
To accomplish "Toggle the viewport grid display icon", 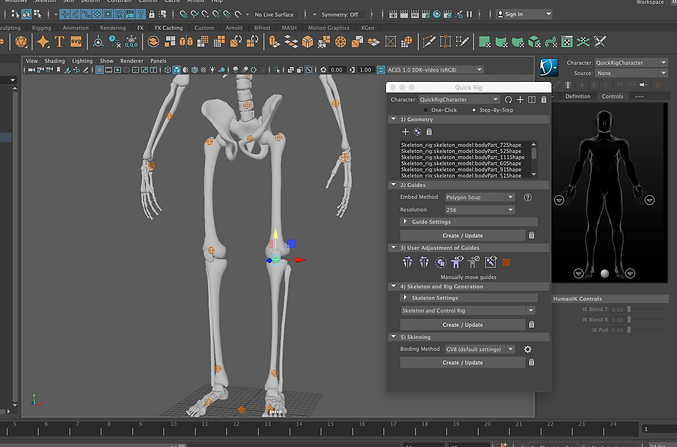I will (99, 70).
